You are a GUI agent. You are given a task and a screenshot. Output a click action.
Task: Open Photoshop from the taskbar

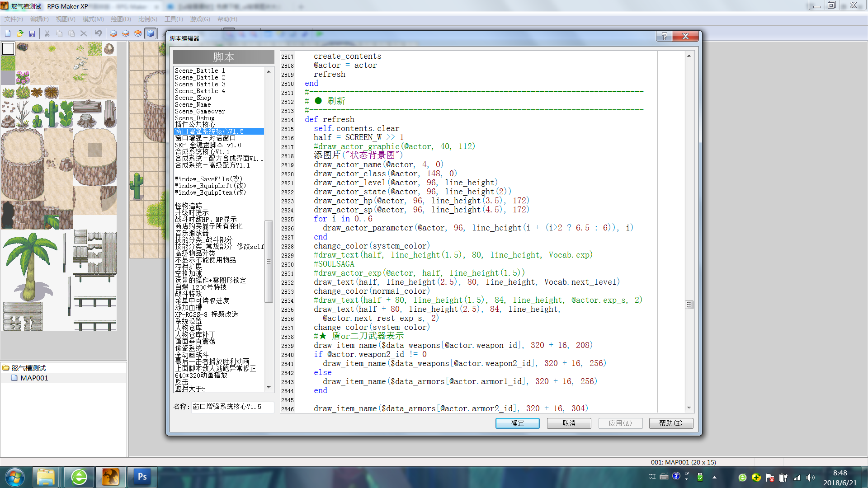142,477
